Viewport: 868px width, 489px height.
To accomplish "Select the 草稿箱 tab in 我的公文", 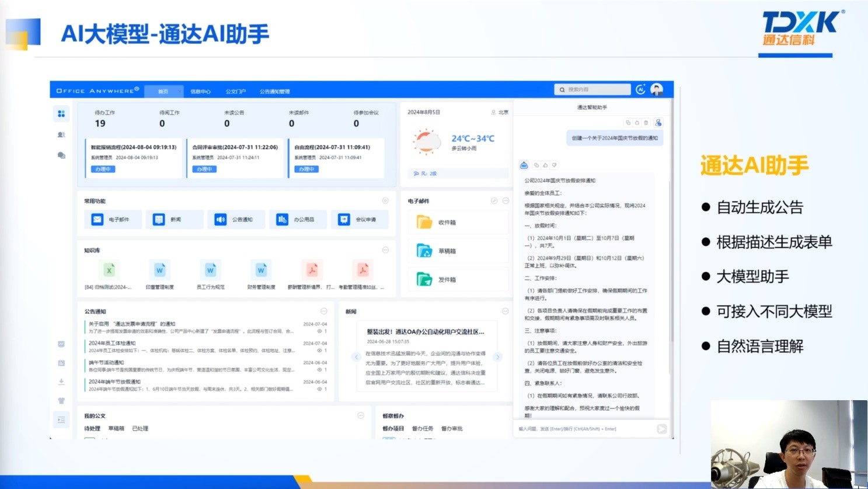I will pos(116,428).
